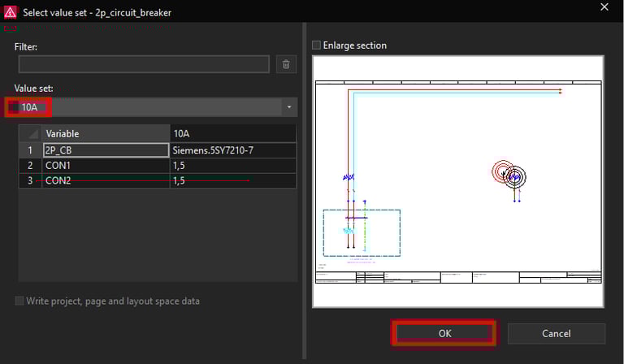The width and height of the screenshot is (624, 364).
Task: Select the 2P_CB variable cell
Action: (x=106, y=150)
